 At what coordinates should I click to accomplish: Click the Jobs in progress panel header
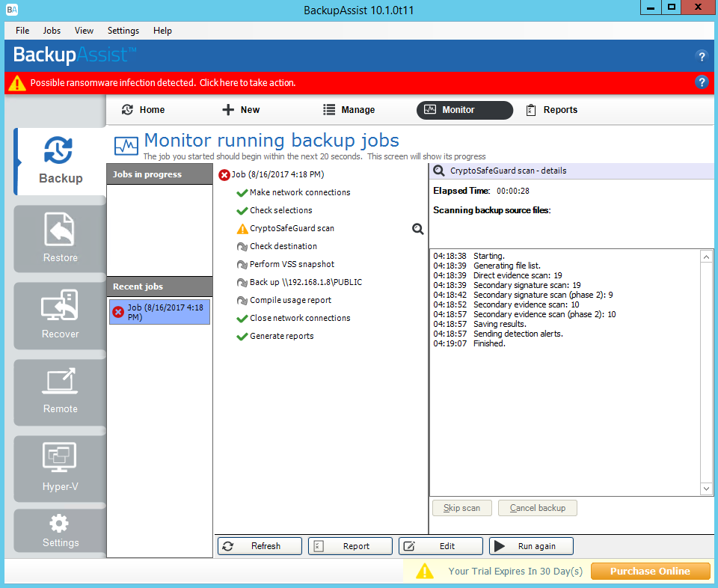[160, 174]
